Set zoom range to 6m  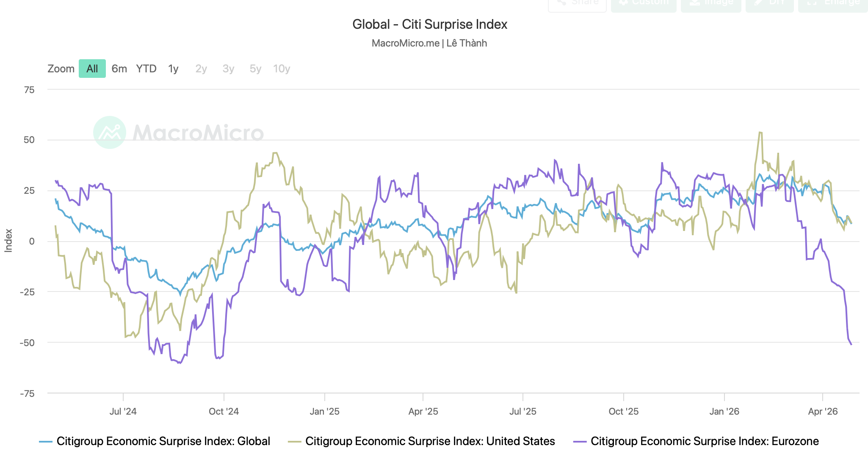point(119,69)
